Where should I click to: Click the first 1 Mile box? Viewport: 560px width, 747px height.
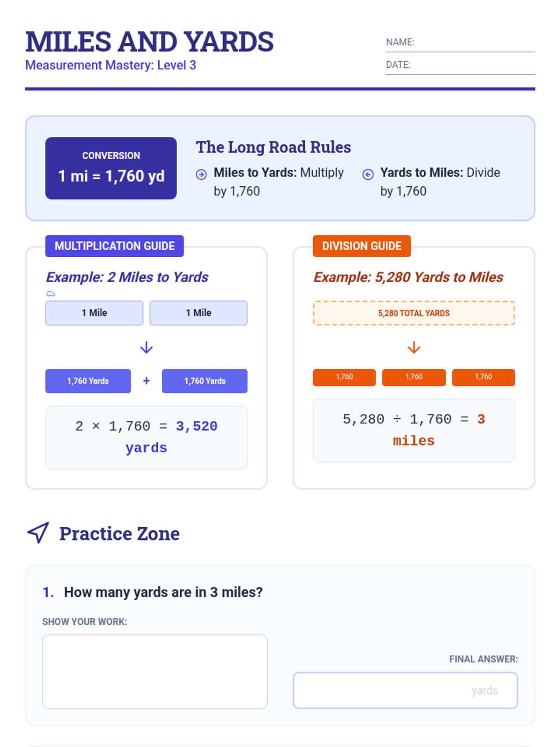(x=94, y=313)
